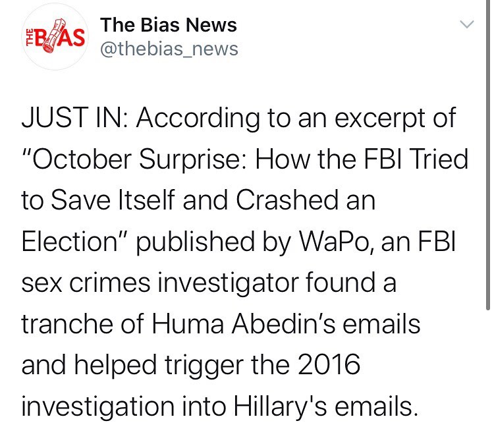
Task: Click "Huma Abedin's emails" phrase
Action: (x=286, y=324)
